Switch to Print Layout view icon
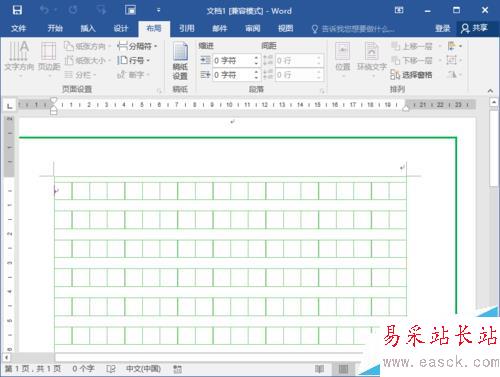 [343, 369]
